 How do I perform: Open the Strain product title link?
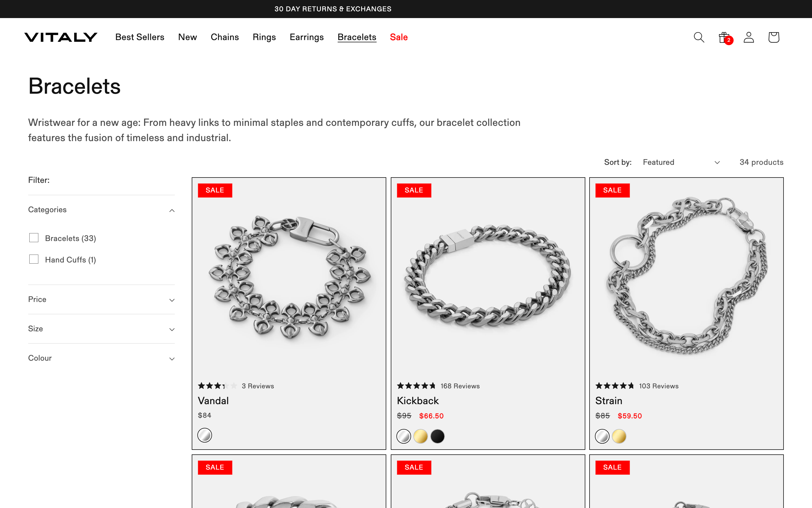(x=609, y=401)
